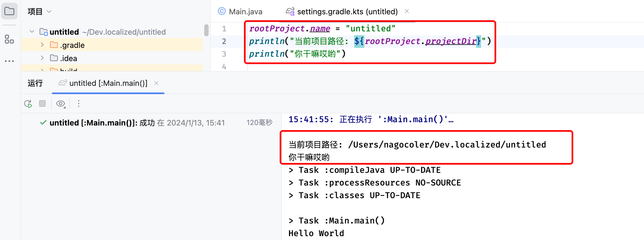The image size is (644, 240).
Task: Open the run toolbar's vertical more-options menu
Action: [79, 103]
